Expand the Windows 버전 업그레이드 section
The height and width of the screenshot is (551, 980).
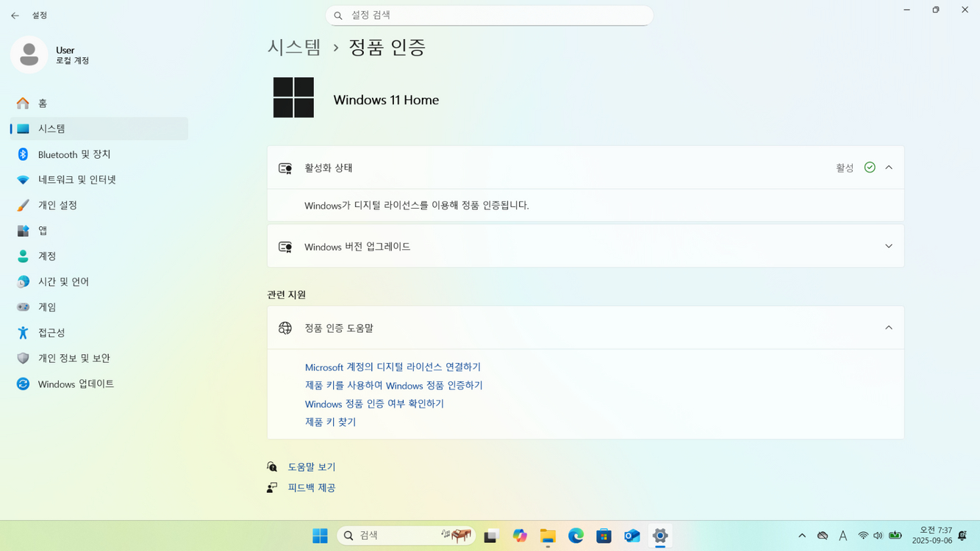point(888,246)
